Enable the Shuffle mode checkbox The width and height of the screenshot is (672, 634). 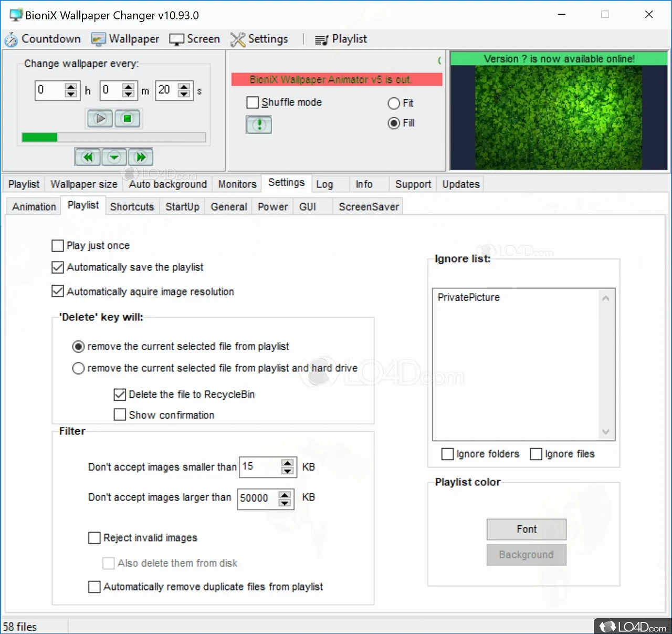(x=253, y=102)
